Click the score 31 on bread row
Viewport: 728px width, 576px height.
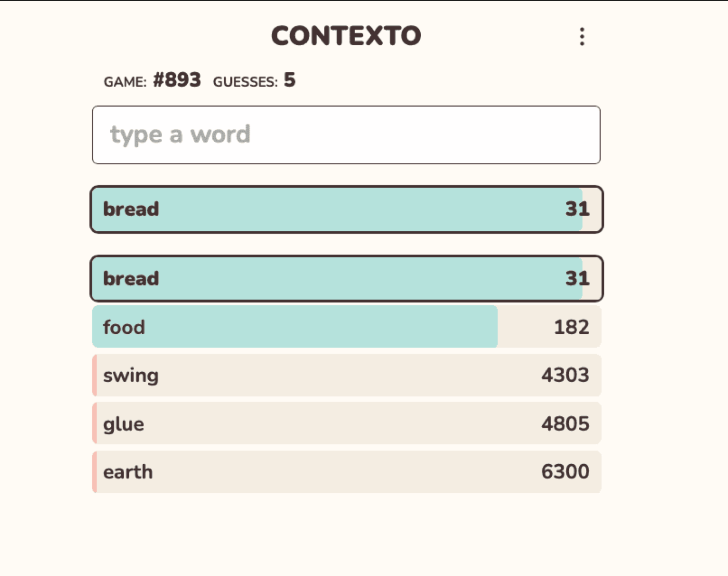577,209
